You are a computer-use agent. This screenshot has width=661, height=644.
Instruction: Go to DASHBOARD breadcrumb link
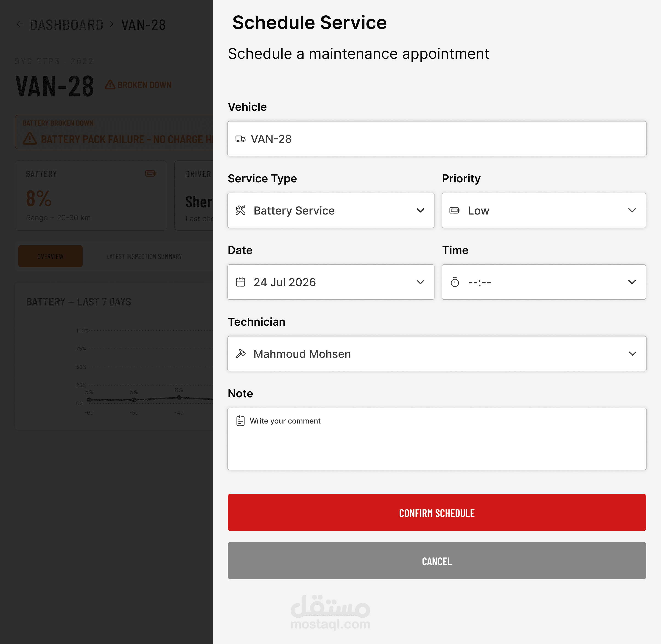pyautogui.click(x=67, y=25)
